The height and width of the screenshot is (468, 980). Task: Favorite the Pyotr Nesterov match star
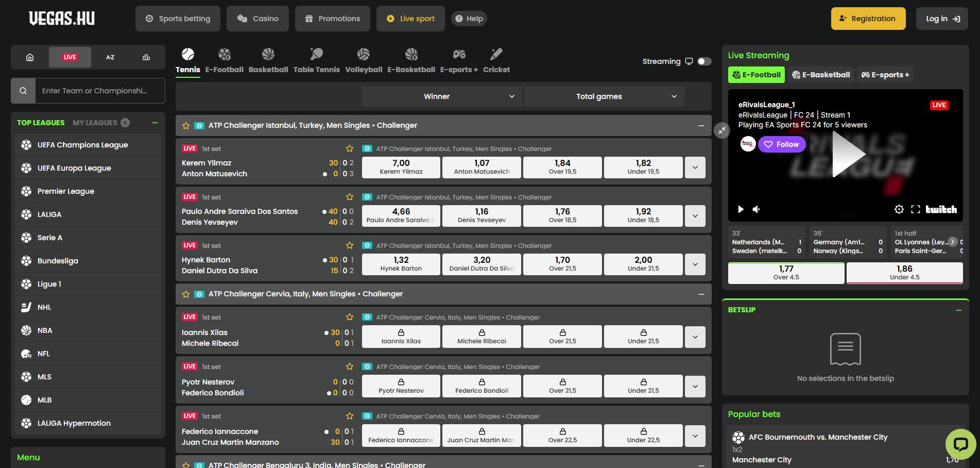(x=350, y=366)
